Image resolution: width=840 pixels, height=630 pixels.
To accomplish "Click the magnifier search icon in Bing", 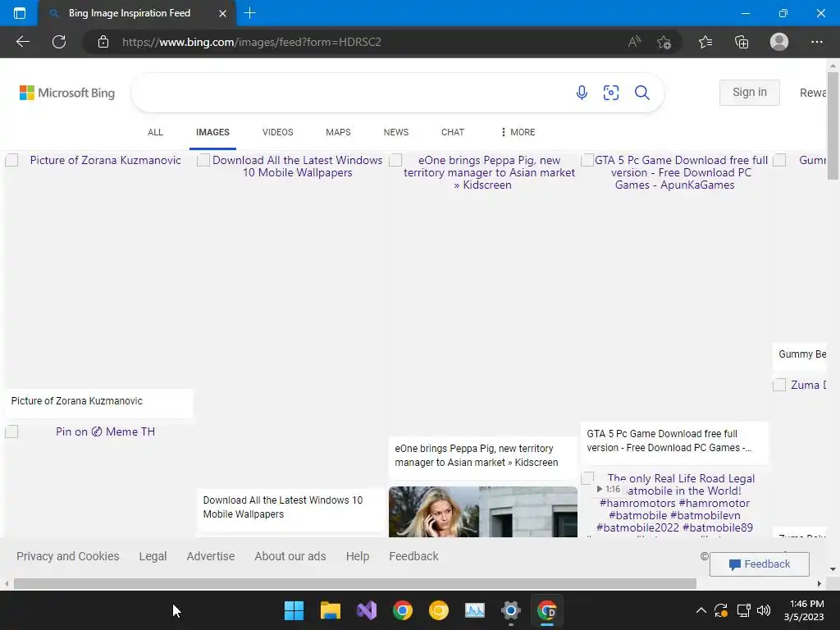I will (x=641, y=93).
